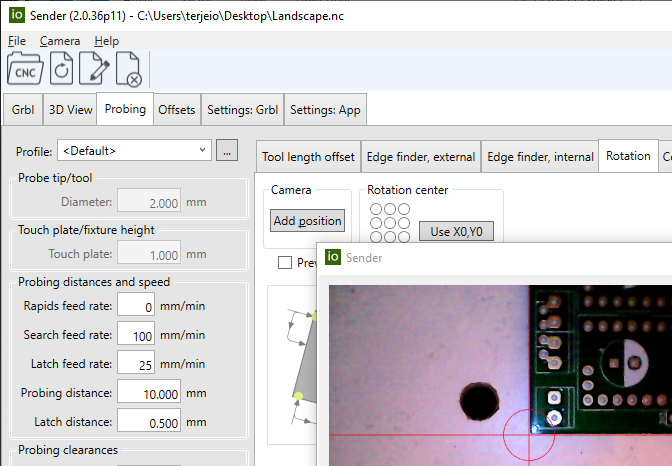Select top-left rotation center radio button
The height and width of the screenshot is (466, 672).
coord(376,209)
